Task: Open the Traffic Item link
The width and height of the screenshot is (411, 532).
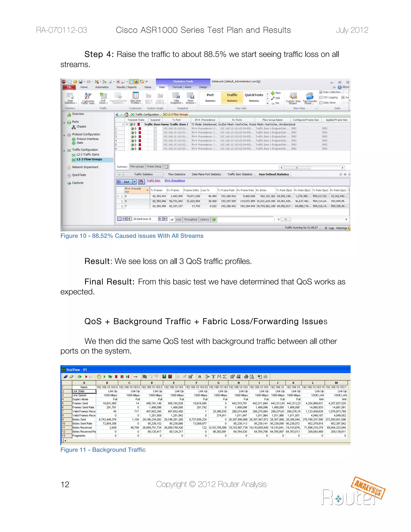Action: click(154, 181)
